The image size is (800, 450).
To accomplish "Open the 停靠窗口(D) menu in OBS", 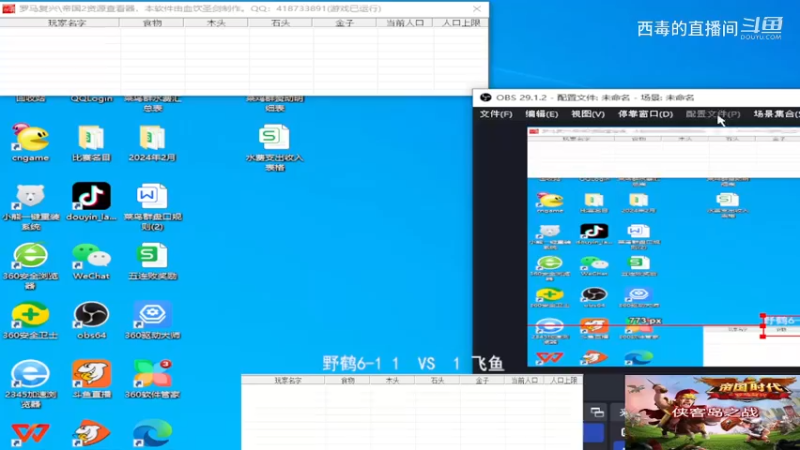I will point(645,114).
